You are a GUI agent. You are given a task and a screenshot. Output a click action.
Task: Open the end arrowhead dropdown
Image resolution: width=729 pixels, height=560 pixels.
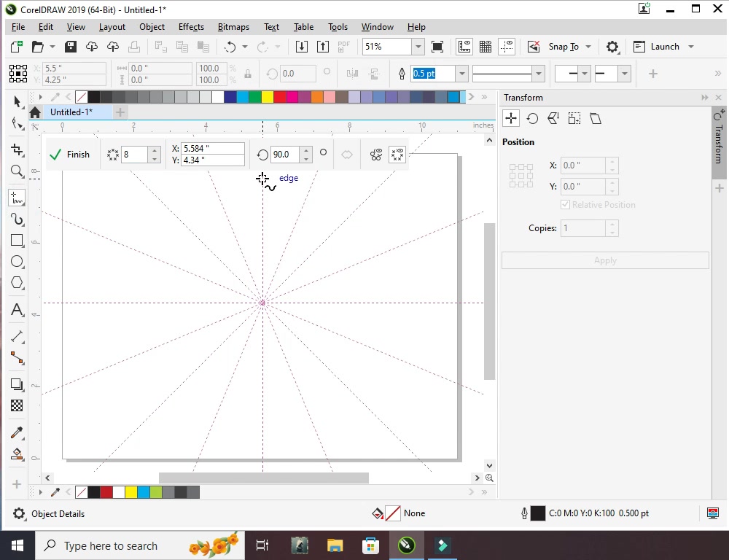(625, 74)
